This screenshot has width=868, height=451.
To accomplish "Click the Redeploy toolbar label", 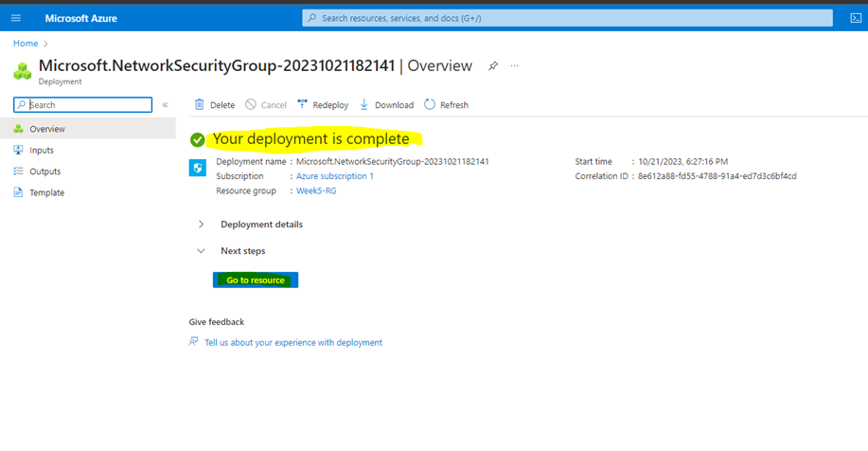I will pyautogui.click(x=330, y=105).
